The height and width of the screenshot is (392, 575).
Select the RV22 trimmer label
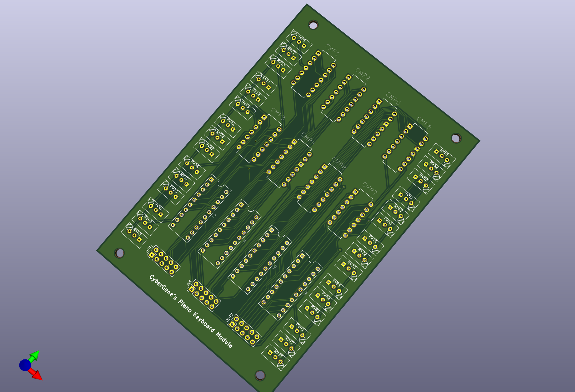pyautogui.click(x=220, y=134)
